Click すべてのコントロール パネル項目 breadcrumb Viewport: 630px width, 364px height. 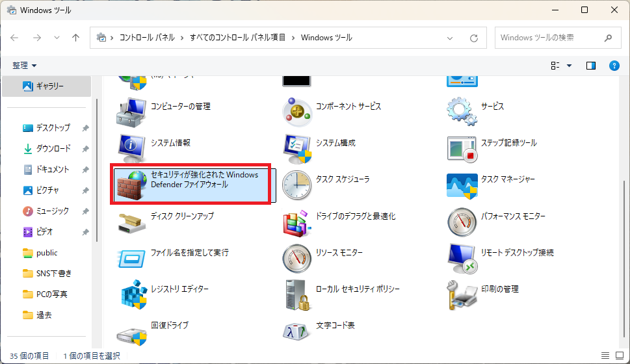pos(237,38)
